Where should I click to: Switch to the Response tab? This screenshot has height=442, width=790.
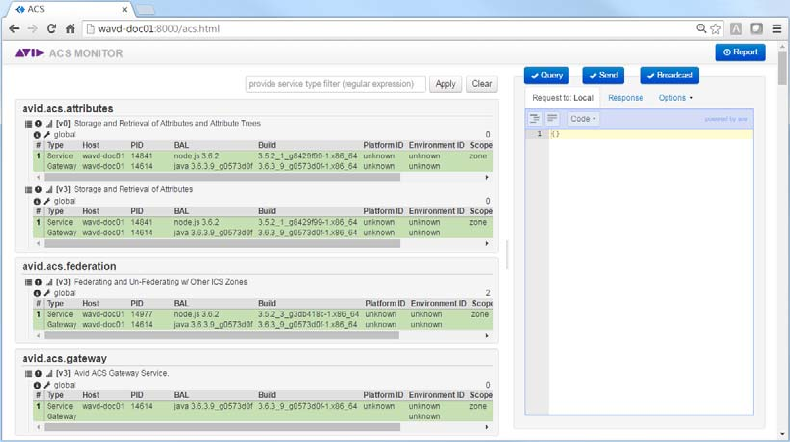[x=625, y=98]
